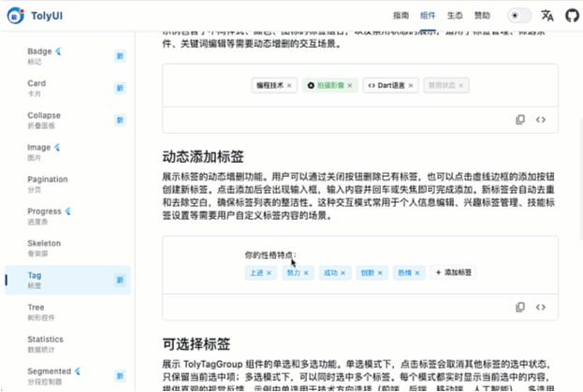Image resolution: width=583 pixels, height=392 pixels.
Task: Go to the Badge component page
Action: (x=67, y=56)
